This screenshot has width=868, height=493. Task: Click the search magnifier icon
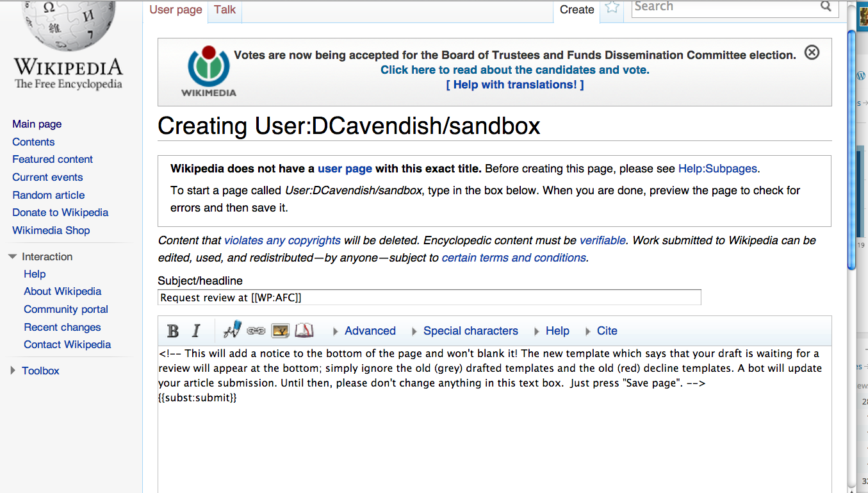tap(826, 7)
